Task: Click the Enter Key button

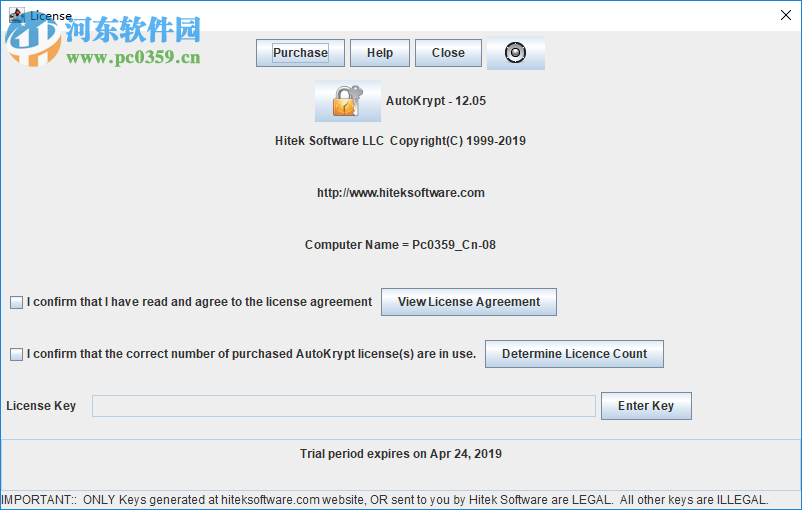Action: click(646, 406)
